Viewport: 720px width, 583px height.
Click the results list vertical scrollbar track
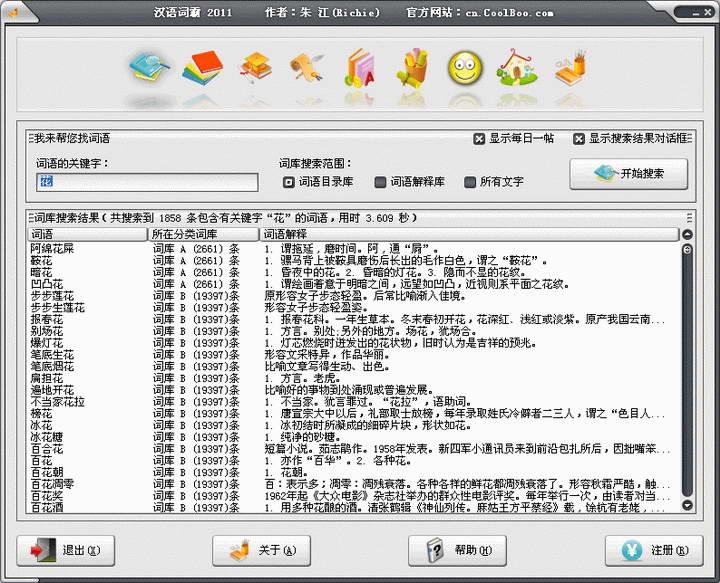(687, 370)
